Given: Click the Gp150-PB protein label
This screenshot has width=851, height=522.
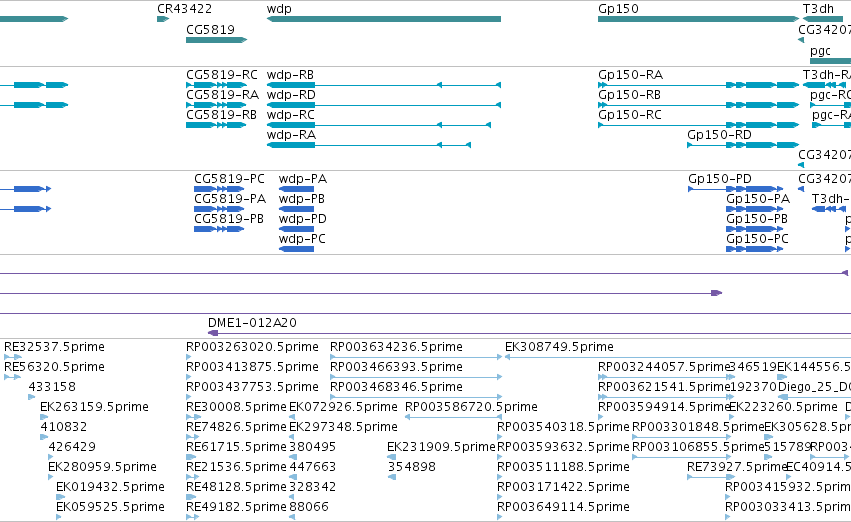Looking at the screenshot, I should tap(757, 219).
